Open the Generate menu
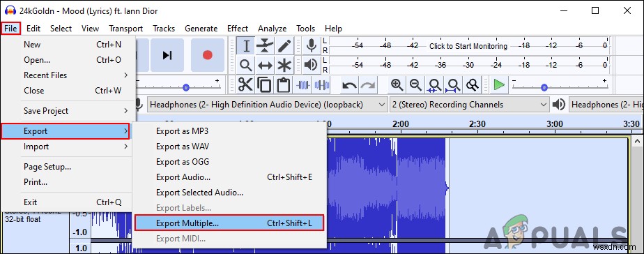 click(x=201, y=29)
